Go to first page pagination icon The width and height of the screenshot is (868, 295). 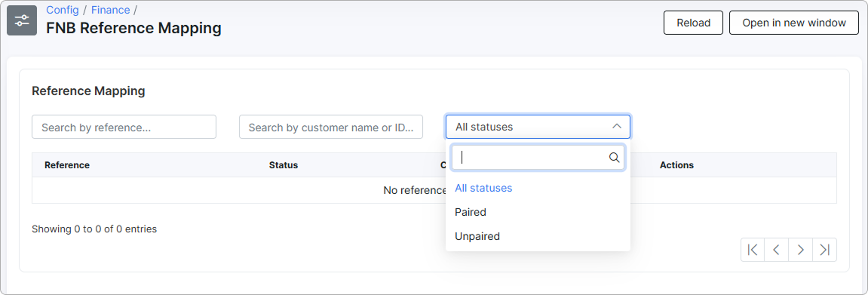[x=753, y=250]
